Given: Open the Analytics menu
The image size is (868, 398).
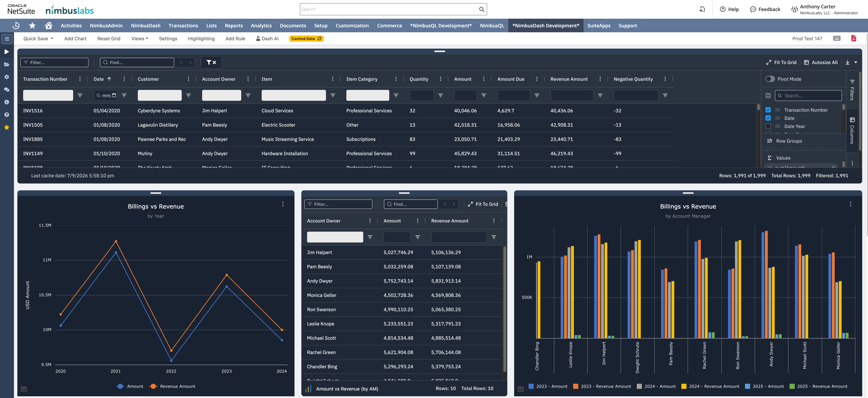Looking at the screenshot, I should 261,26.
